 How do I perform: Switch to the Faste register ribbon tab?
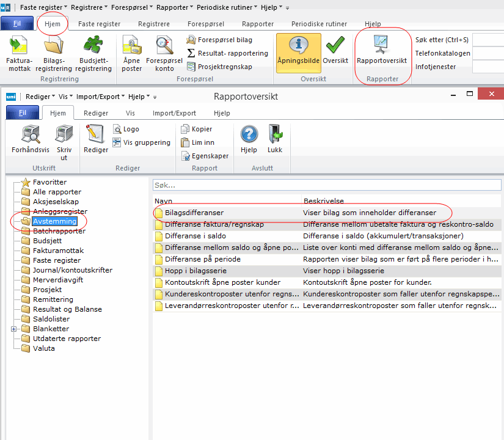click(99, 24)
